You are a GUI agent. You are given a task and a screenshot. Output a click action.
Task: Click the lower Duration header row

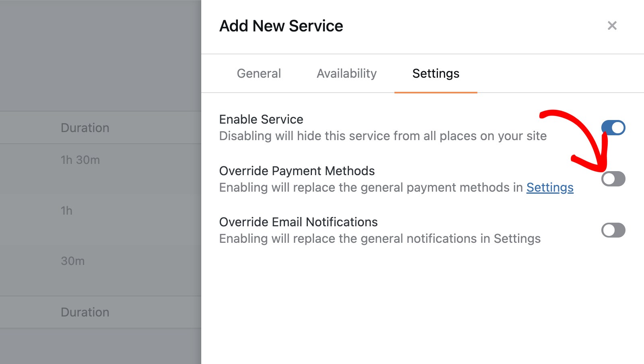85,312
